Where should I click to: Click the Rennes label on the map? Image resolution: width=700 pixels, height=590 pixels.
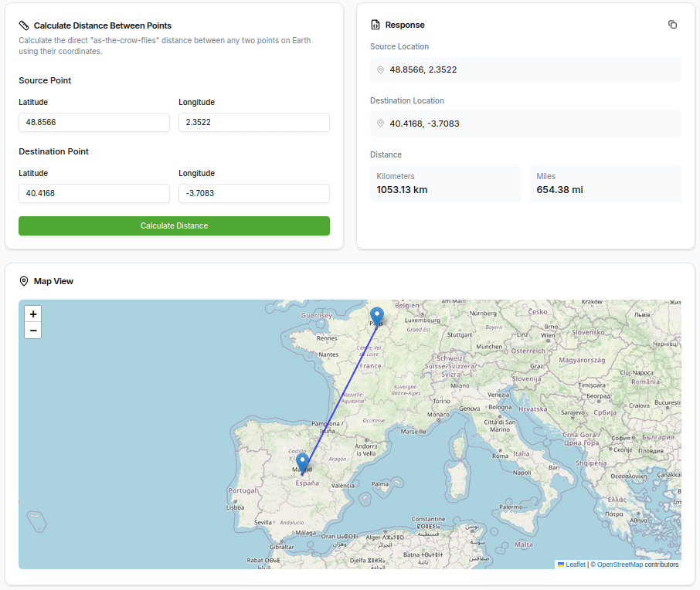pyautogui.click(x=327, y=338)
